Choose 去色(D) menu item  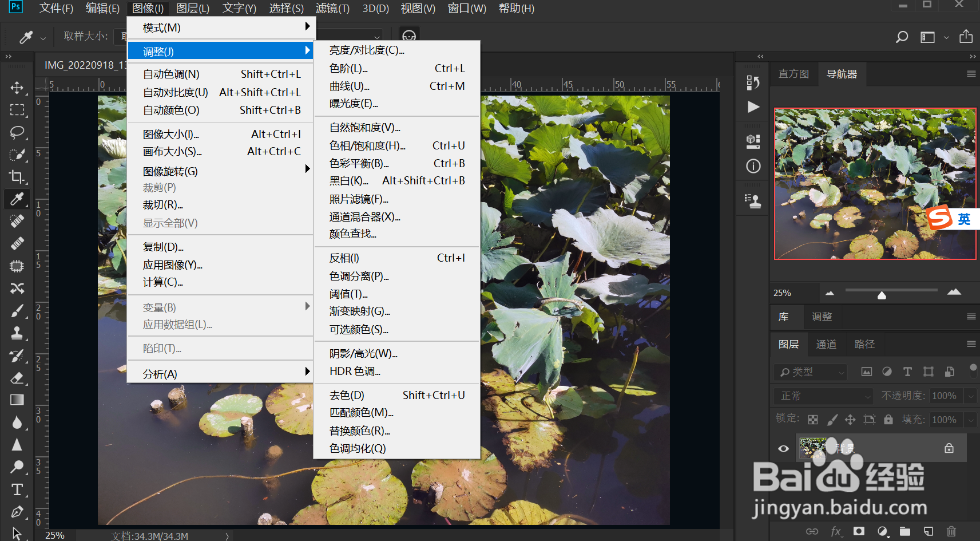point(396,395)
